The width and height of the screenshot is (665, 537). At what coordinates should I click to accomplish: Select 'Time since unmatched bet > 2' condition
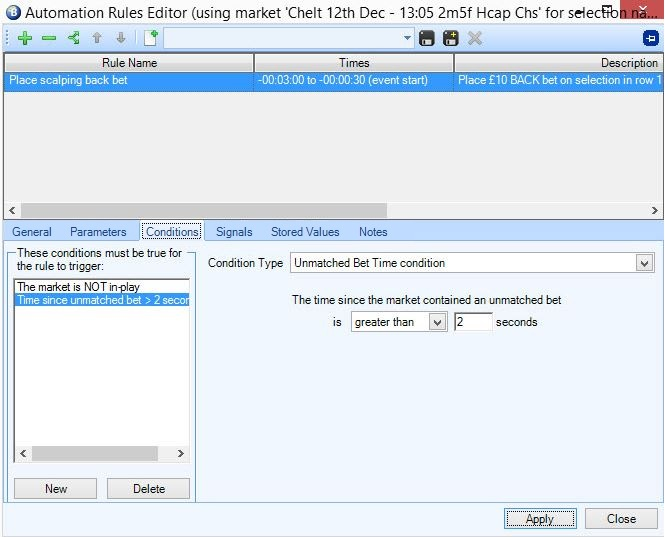pos(102,300)
